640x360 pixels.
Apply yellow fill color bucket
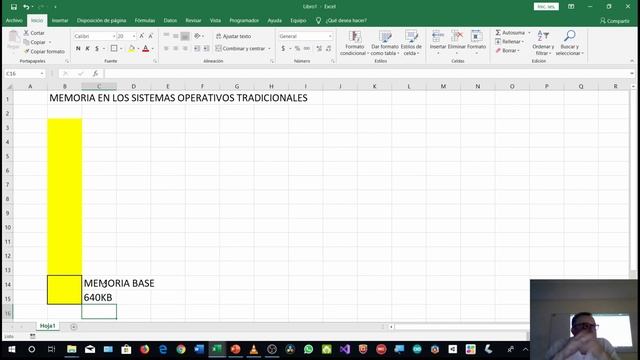click(131, 49)
